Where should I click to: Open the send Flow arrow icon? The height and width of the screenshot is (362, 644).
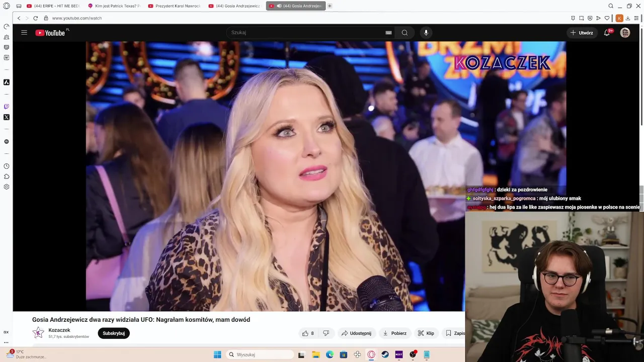[598, 18]
